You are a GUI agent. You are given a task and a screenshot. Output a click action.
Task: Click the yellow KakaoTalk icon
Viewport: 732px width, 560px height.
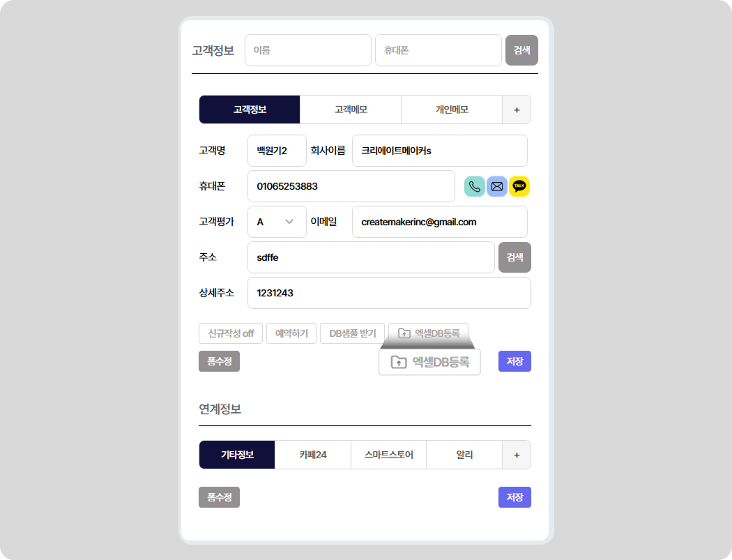[x=519, y=186]
